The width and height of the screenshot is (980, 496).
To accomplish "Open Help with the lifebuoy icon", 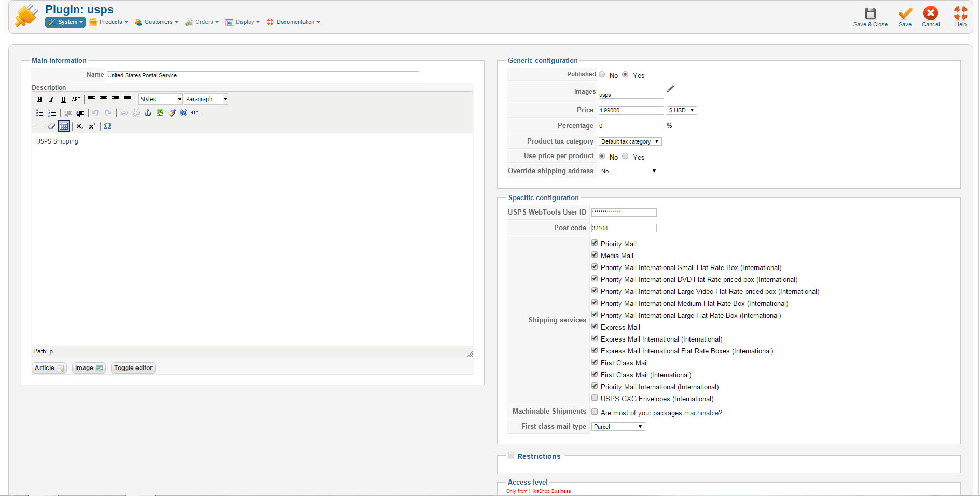I will (x=960, y=13).
